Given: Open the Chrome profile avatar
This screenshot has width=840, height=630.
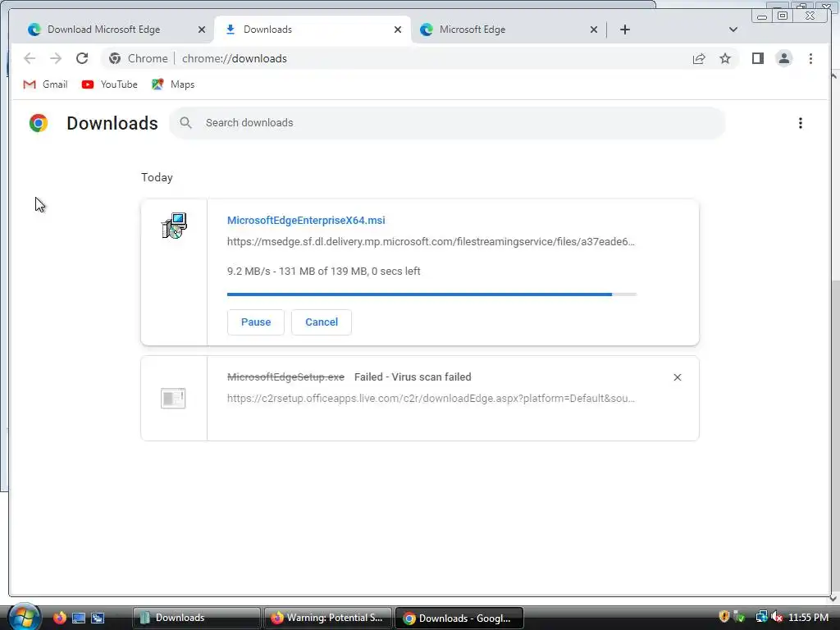Looking at the screenshot, I should (x=783, y=58).
